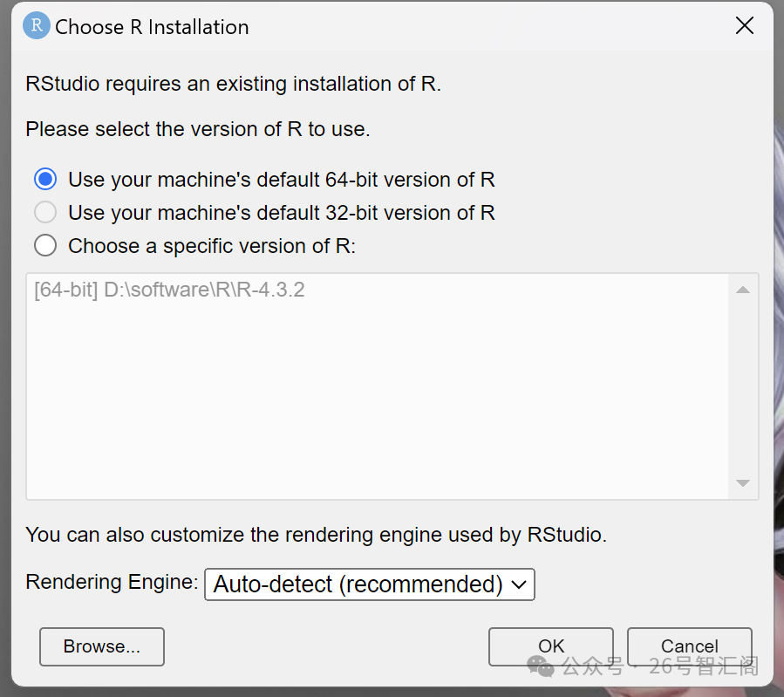Click the 'Please select the version' text
The image size is (784, 697).
(x=198, y=129)
